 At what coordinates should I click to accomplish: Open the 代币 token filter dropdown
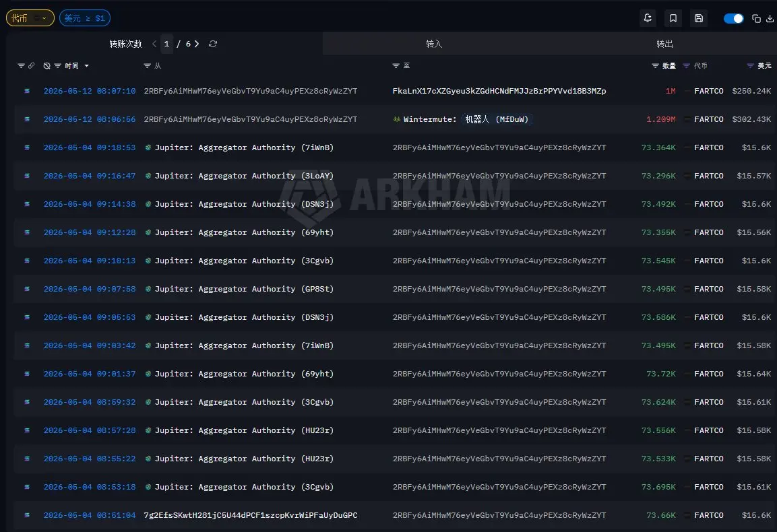click(30, 18)
